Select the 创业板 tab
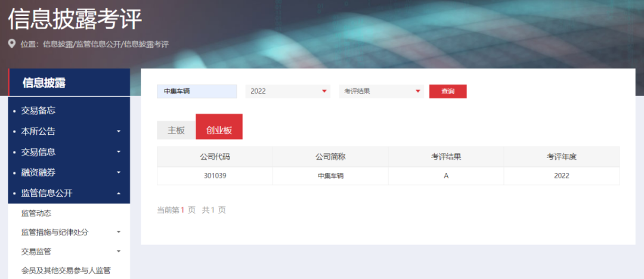 219,126
